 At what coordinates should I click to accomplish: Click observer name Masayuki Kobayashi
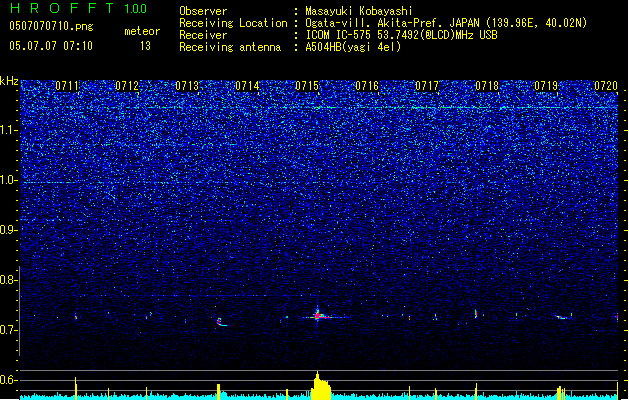[x=359, y=11]
